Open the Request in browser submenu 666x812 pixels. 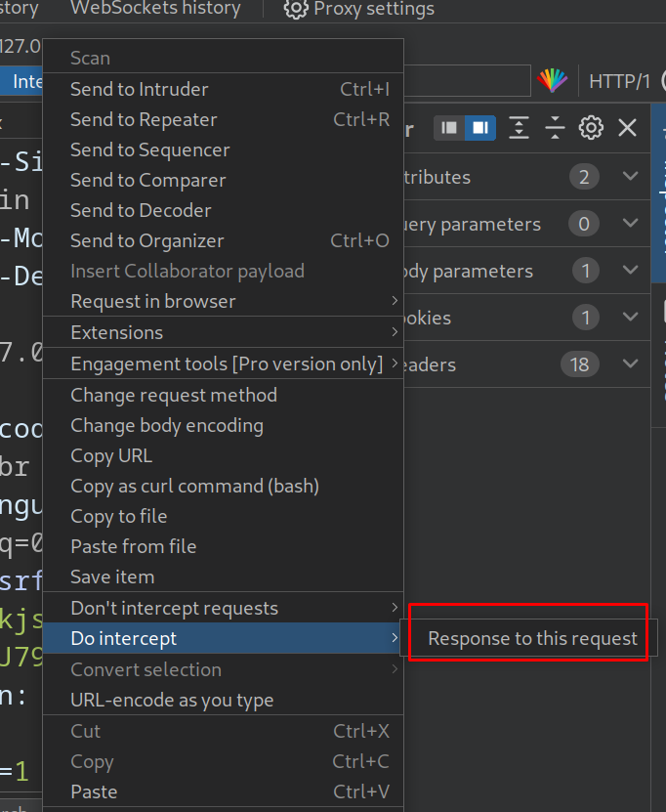click(x=223, y=301)
